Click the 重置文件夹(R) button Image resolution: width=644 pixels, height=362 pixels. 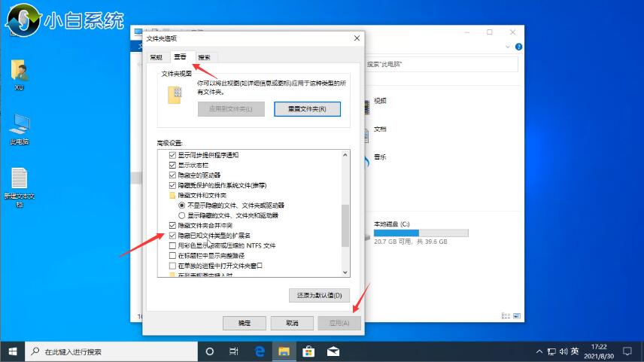tap(307, 109)
